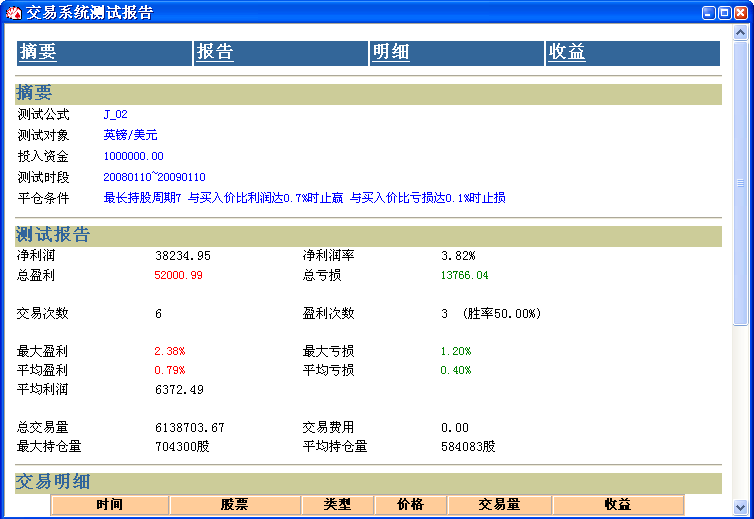Click the 股票 column header
The image size is (754, 519).
click(x=235, y=505)
